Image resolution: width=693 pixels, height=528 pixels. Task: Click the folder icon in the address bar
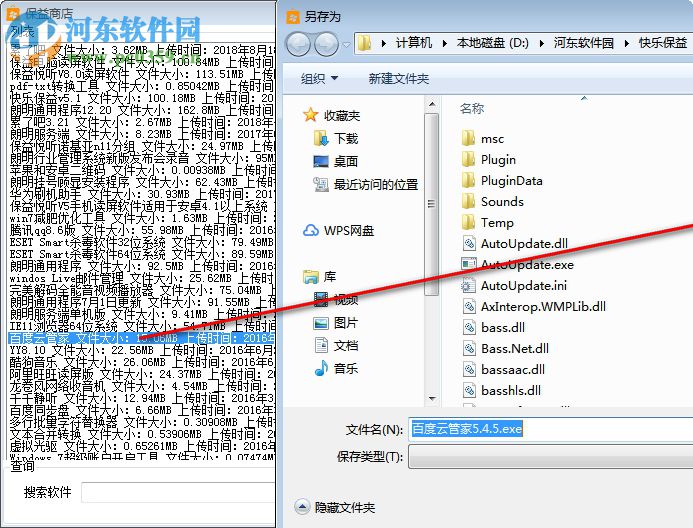click(364, 43)
